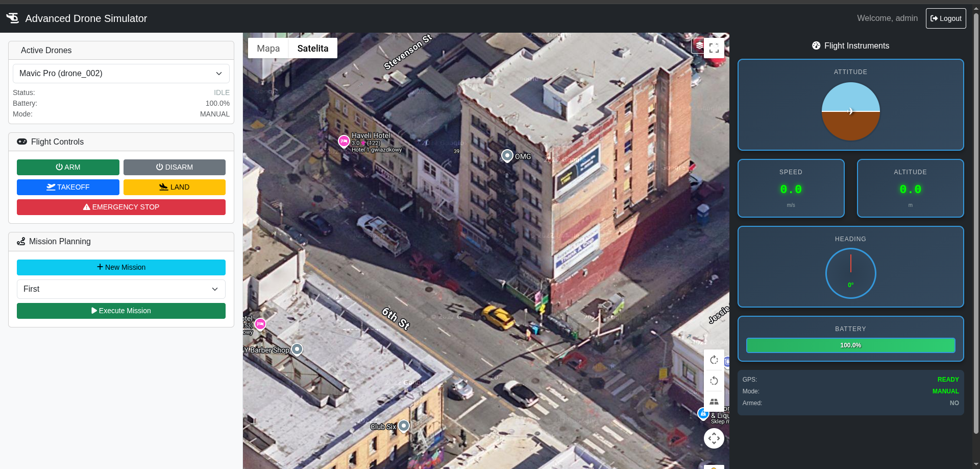Click the OMG location marker
Viewport: 980px width, 469px height.
pos(507,156)
